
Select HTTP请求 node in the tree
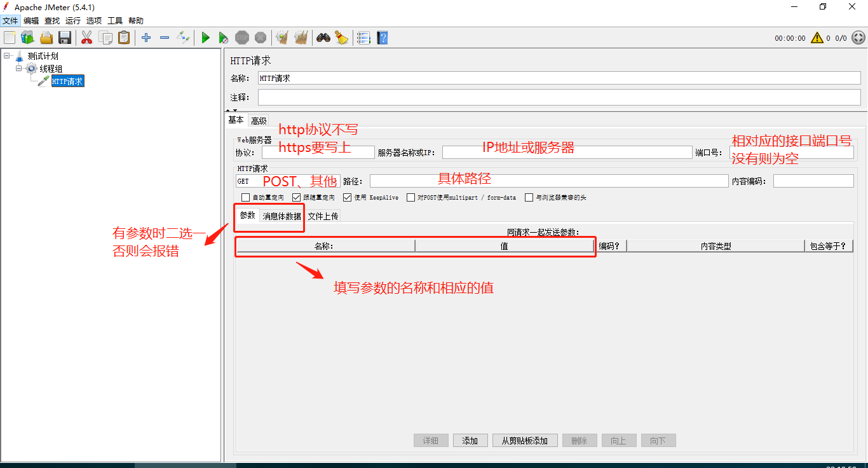(x=67, y=81)
